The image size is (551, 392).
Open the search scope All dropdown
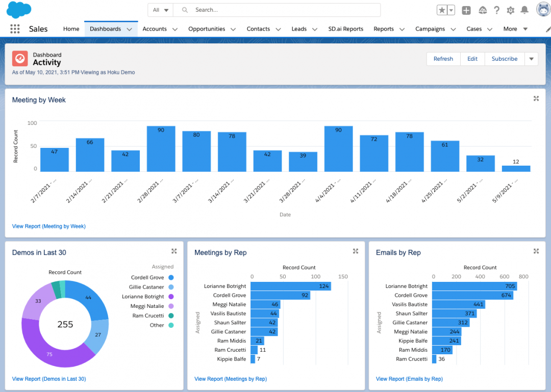[161, 10]
